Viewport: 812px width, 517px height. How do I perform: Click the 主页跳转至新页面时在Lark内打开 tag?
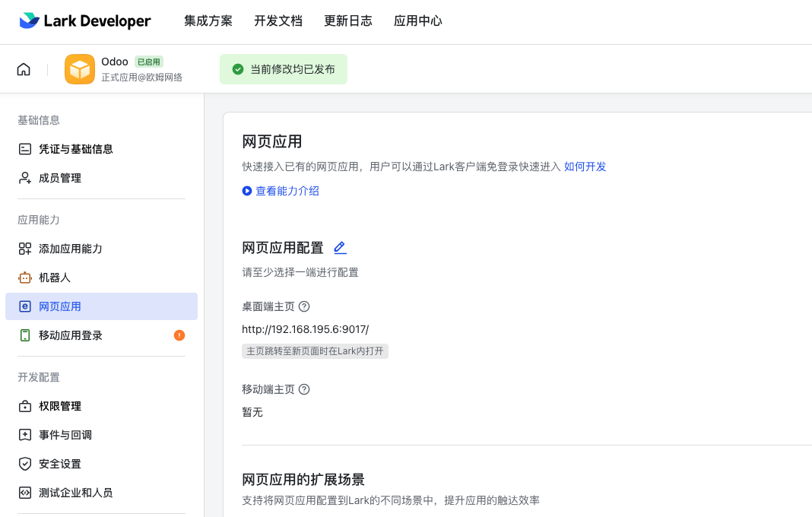[315, 351]
